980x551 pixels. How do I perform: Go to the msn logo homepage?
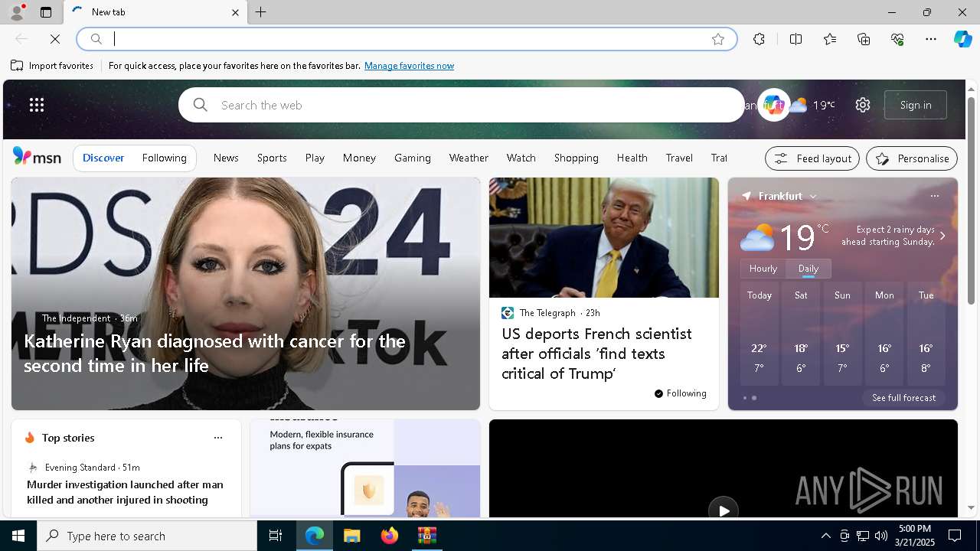point(37,157)
